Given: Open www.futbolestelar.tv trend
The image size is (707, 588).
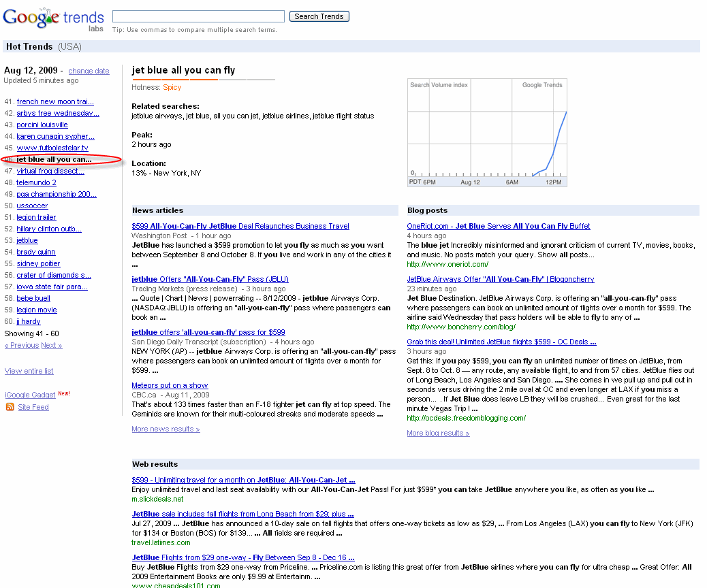Looking at the screenshot, I should [x=52, y=148].
